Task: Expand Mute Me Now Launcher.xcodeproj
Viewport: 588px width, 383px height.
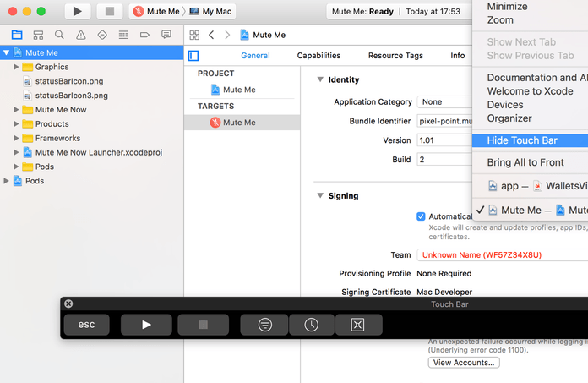Action: tap(16, 152)
